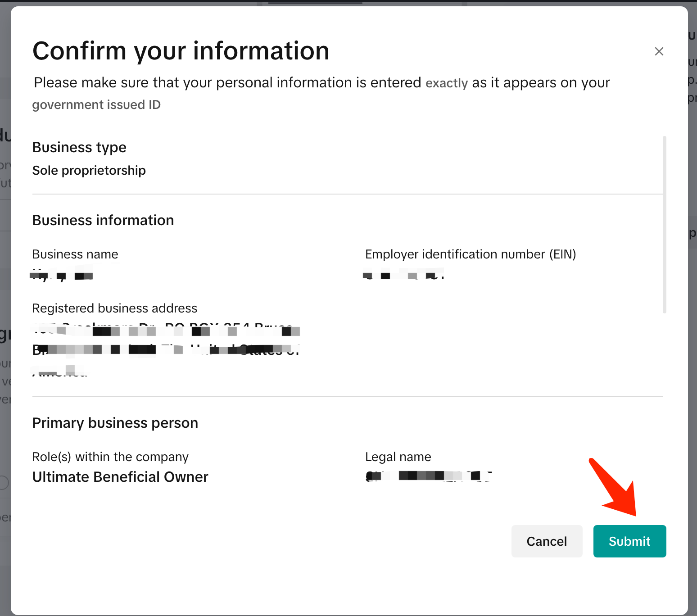Select the 'Primary business person' heading
The height and width of the screenshot is (616, 697).
click(x=115, y=423)
